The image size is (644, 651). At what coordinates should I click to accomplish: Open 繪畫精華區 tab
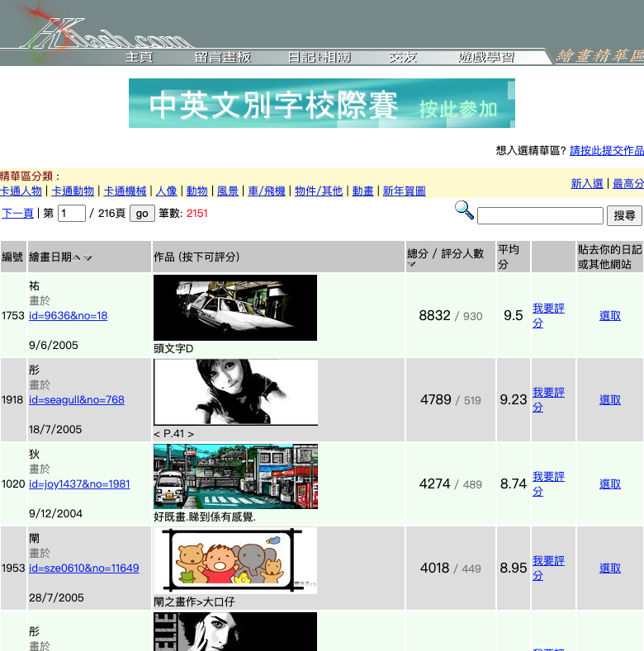pyautogui.click(x=600, y=56)
